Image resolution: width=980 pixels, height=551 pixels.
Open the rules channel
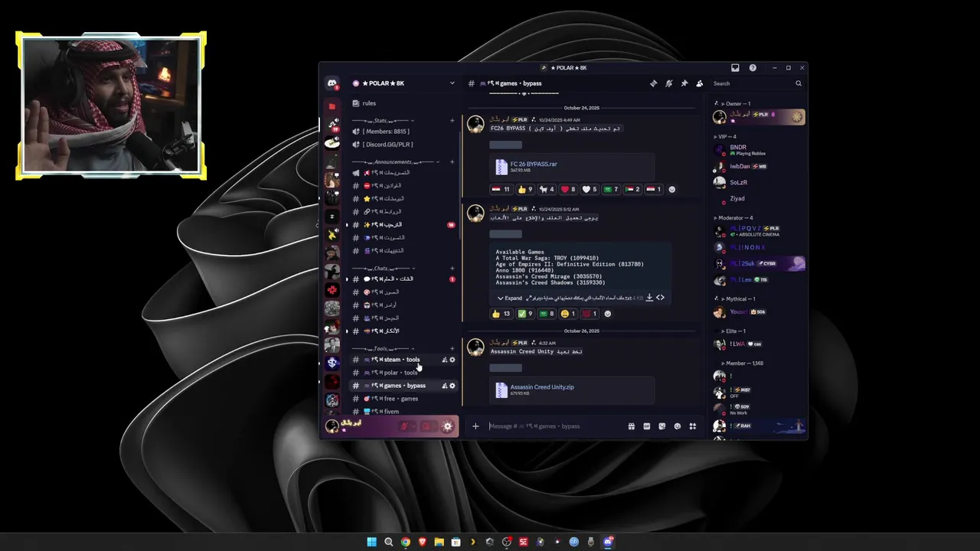coord(403,103)
